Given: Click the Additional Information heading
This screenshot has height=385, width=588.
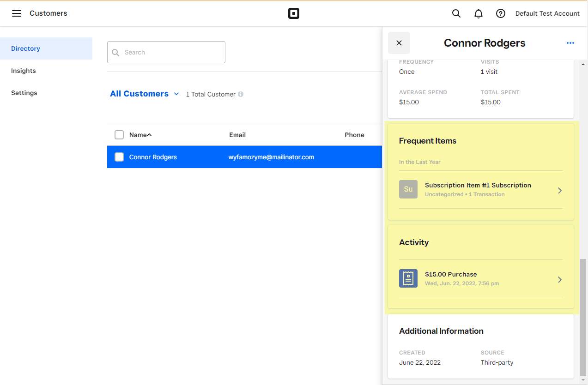Looking at the screenshot, I should coord(441,331).
